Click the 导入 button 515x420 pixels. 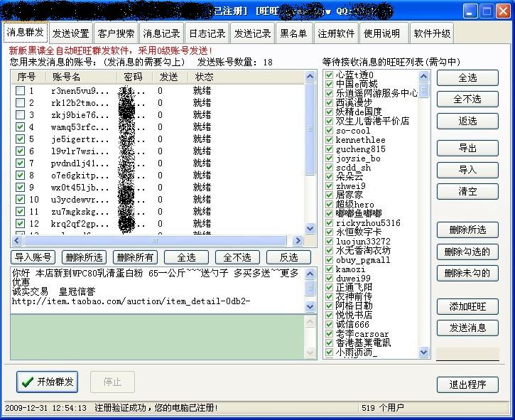pyautogui.click(x=467, y=170)
